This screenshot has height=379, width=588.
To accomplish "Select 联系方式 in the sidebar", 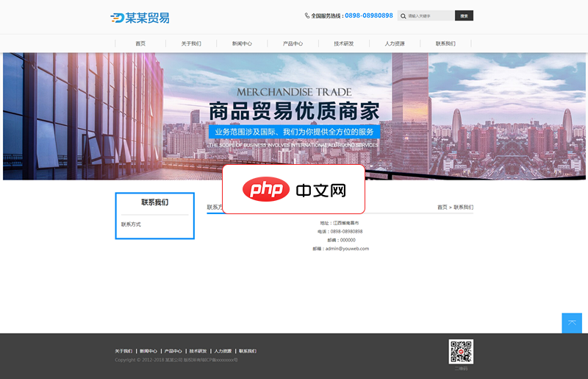I will [131, 224].
